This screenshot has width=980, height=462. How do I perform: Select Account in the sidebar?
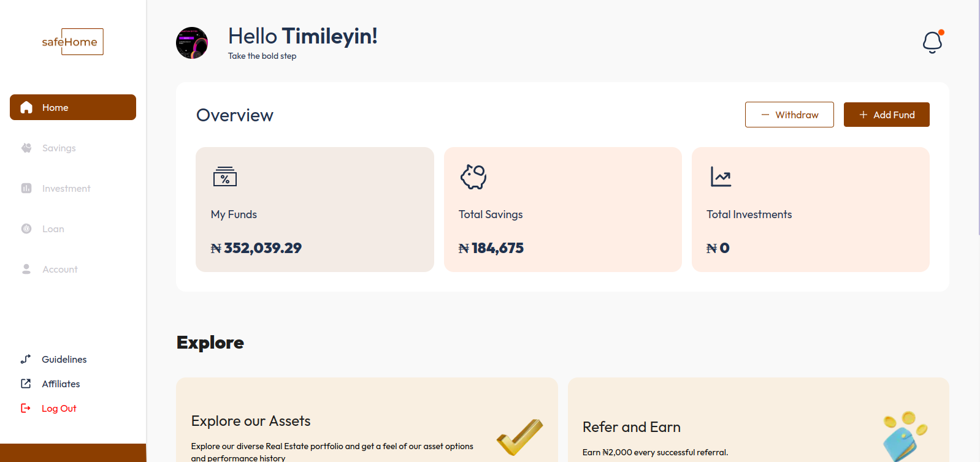click(59, 269)
